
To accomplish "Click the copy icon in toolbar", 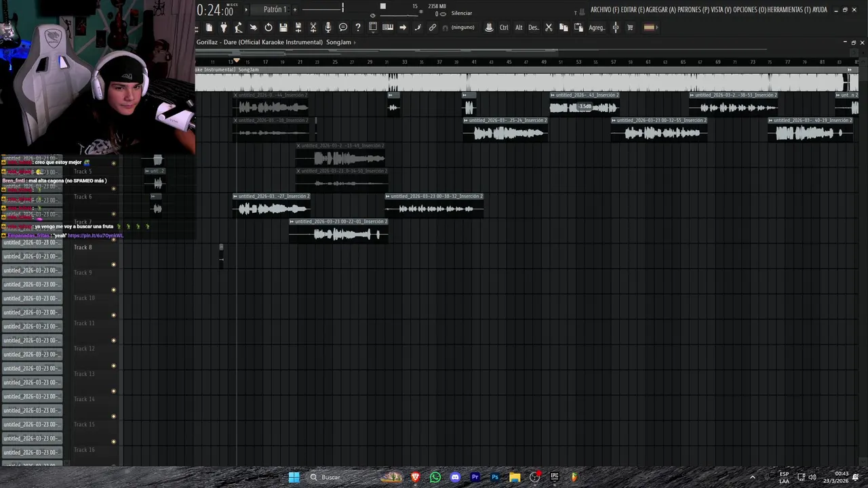I will pyautogui.click(x=564, y=27).
